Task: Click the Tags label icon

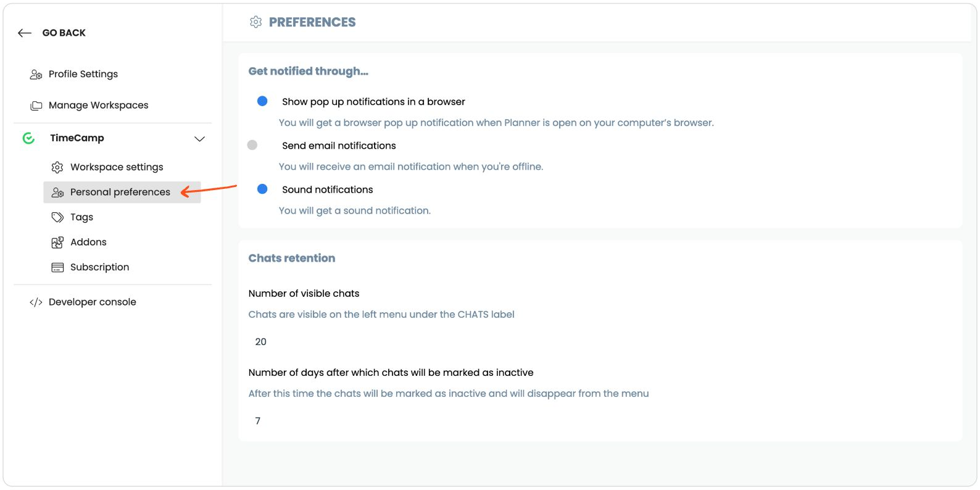Action: 57,217
